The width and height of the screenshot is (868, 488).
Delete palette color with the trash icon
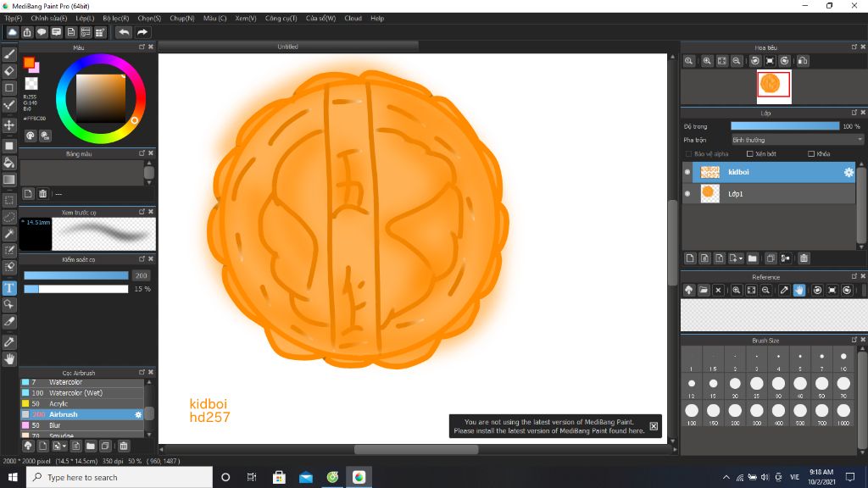42,194
